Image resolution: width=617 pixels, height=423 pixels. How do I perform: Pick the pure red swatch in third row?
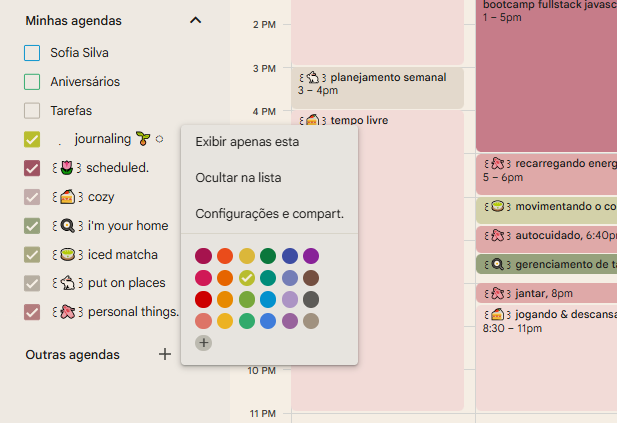203,299
